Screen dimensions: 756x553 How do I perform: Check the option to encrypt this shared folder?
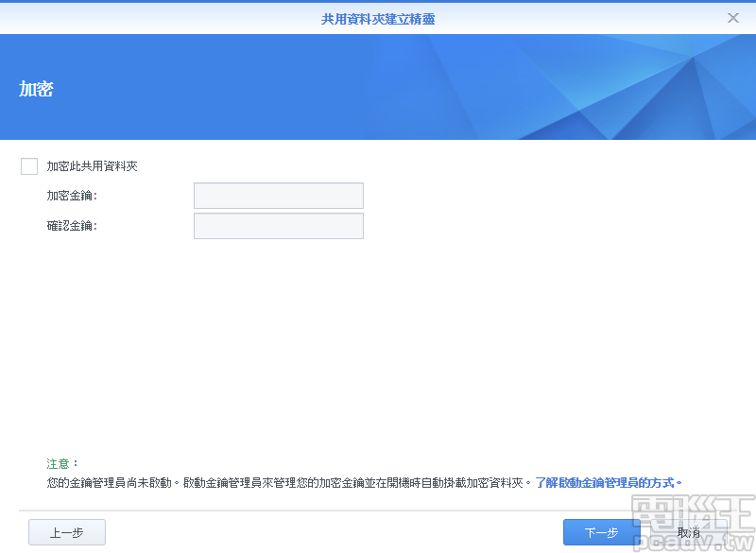[28, 165]
